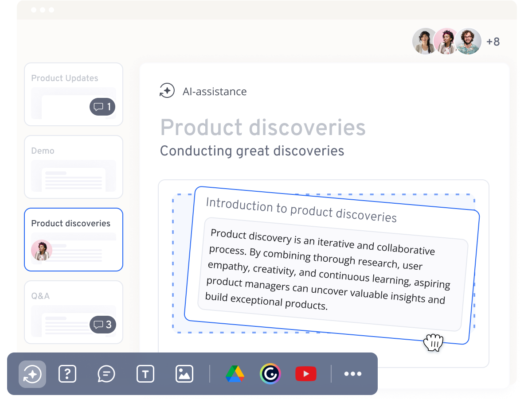This screenshot has width=532, height=399.
Task: Select the Product discoveries sidebar card
Action: 74,240
